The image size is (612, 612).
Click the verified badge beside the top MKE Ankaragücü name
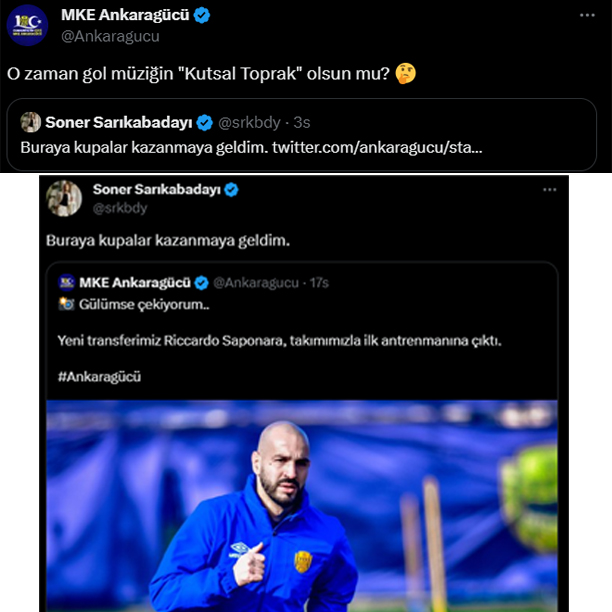[x=201, y=16]
